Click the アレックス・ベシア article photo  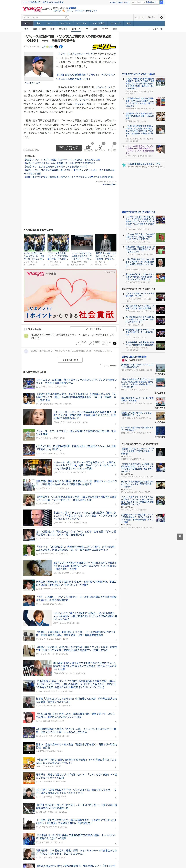(39, 66)
